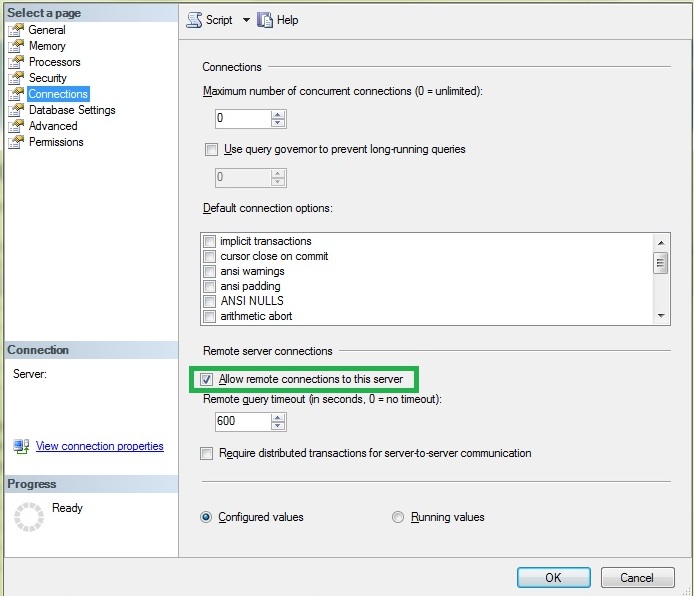The image size is (694, 596).
Task: Click the Security page icon
Action: coord(16,78)
